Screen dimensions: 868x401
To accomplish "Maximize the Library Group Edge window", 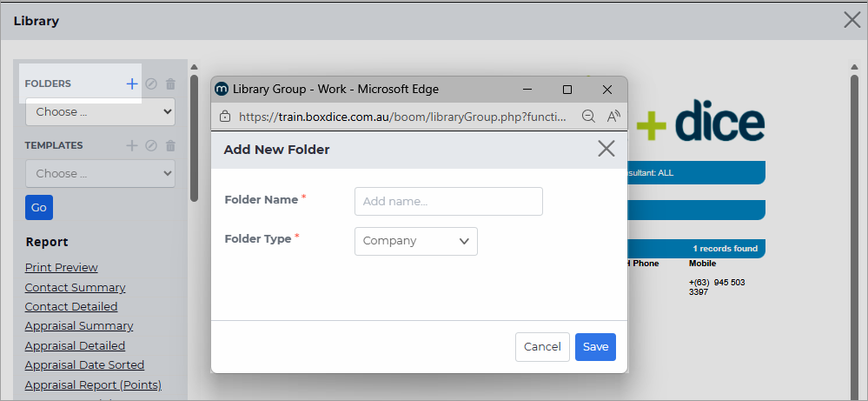I will click(x=567, y=90).
